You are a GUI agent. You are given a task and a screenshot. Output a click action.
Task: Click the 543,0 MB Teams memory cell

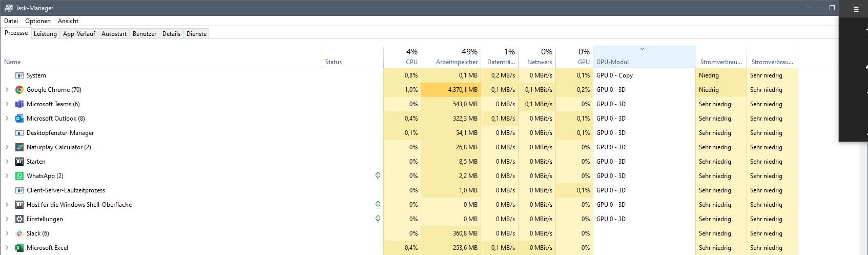pos(451,104)
